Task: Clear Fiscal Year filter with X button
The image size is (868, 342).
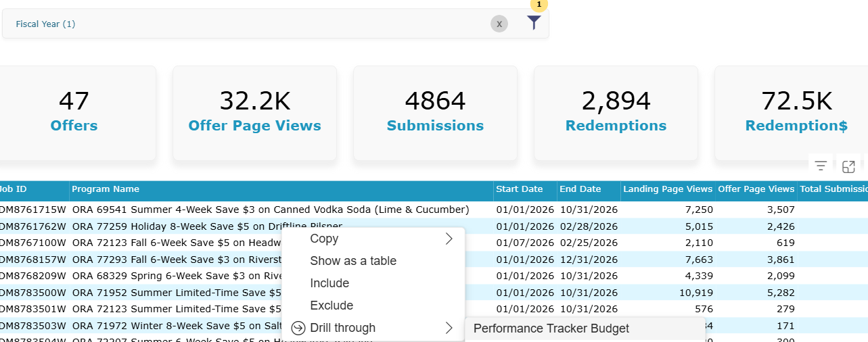Action: tap(499, 24)
